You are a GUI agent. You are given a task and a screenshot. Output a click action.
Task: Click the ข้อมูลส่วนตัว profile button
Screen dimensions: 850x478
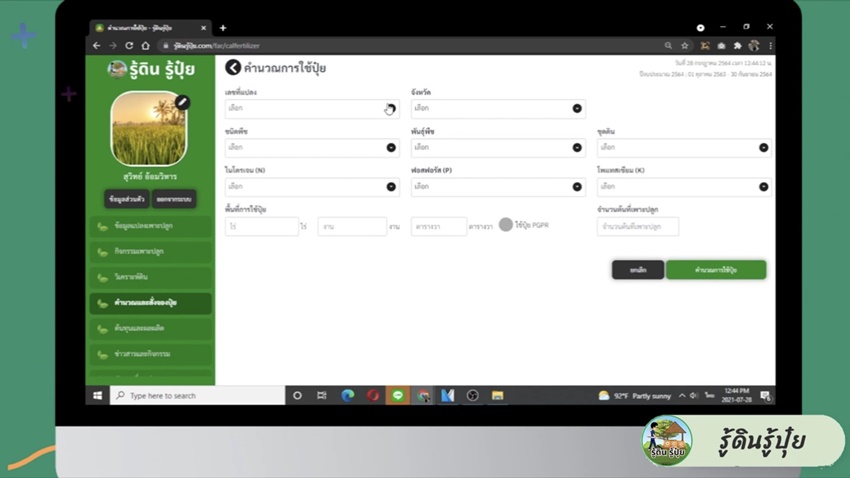[x=127, y=199]
